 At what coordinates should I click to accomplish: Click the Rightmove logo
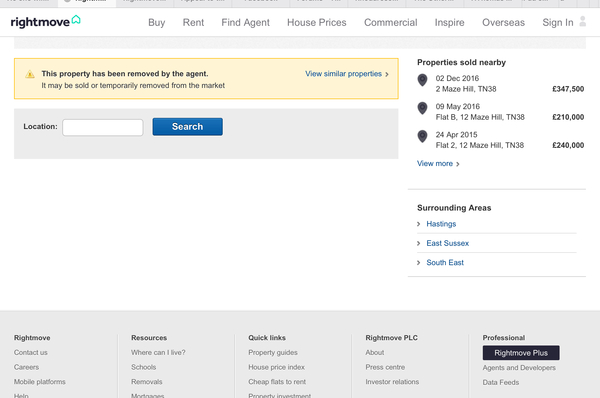click(46, 21)
